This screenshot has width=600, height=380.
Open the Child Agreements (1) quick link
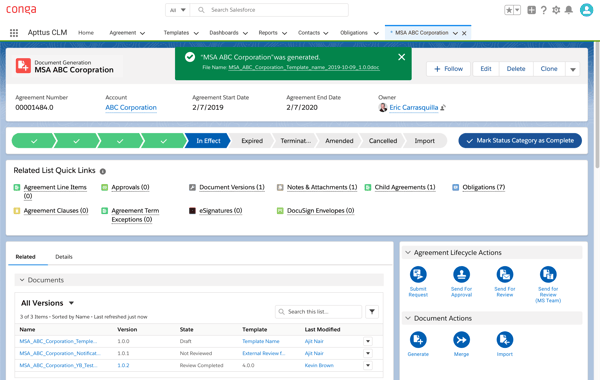[405, 187]
